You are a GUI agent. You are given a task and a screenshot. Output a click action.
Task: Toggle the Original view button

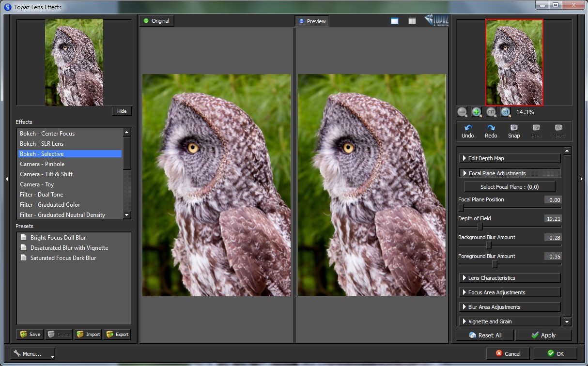pos(157,21)
